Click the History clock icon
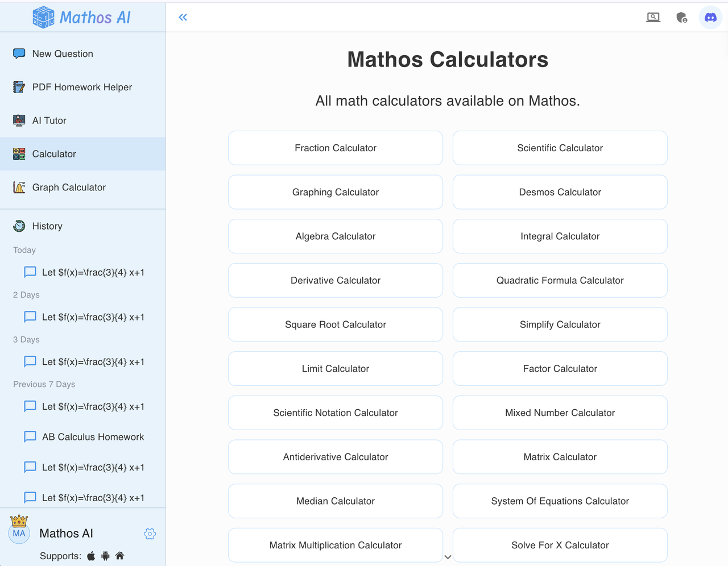728x566 pixels. pyautogui.click(x=19, y=226)
